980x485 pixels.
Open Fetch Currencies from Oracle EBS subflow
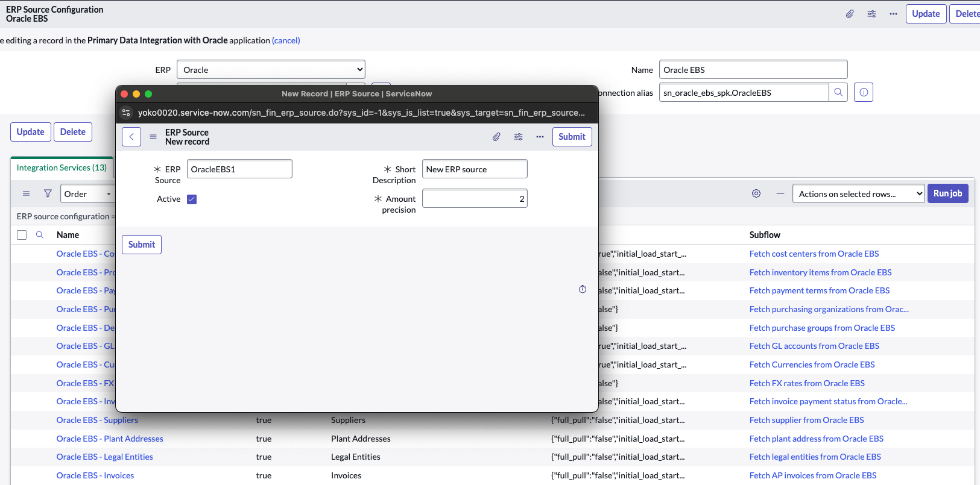click(x=812, y=365)
